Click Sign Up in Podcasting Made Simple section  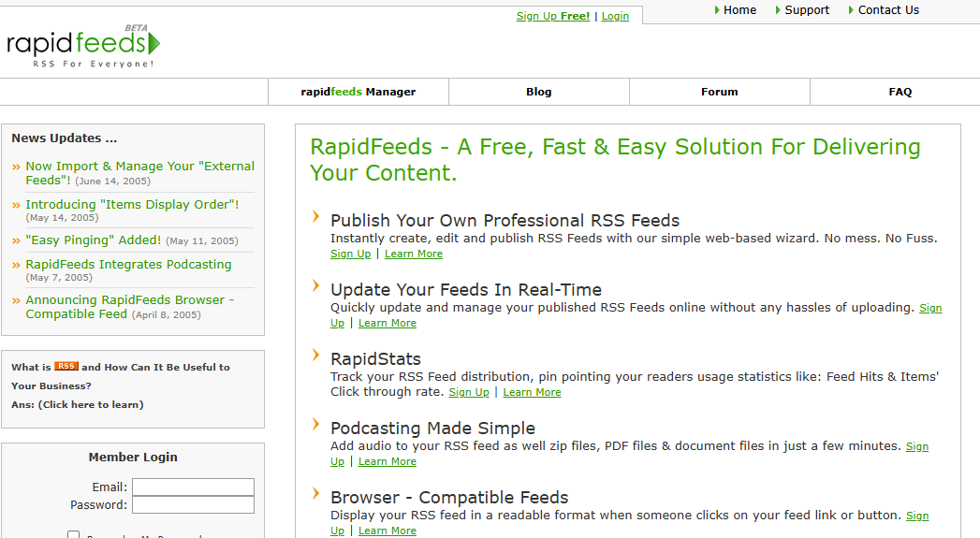coord(917,446)
